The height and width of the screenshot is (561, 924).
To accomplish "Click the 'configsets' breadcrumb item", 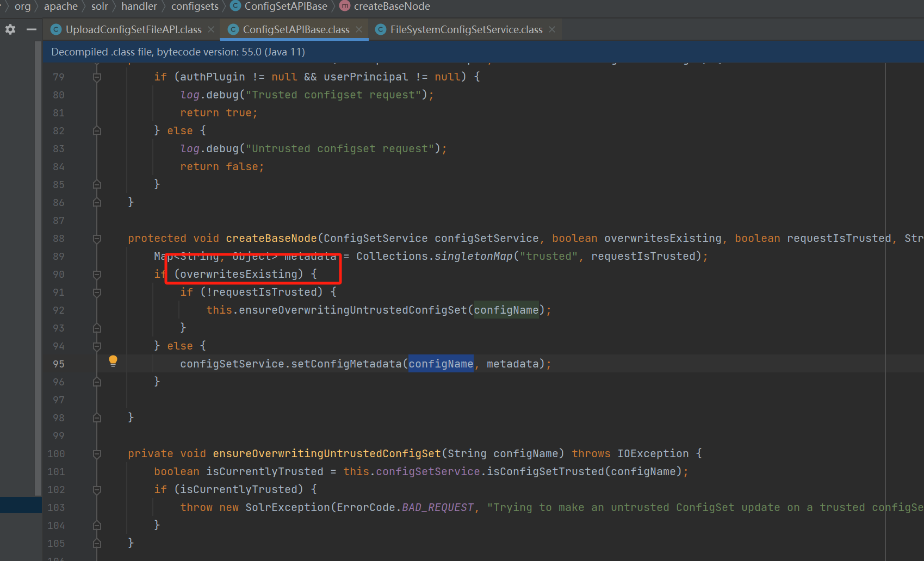I will [x=195, y=6].
